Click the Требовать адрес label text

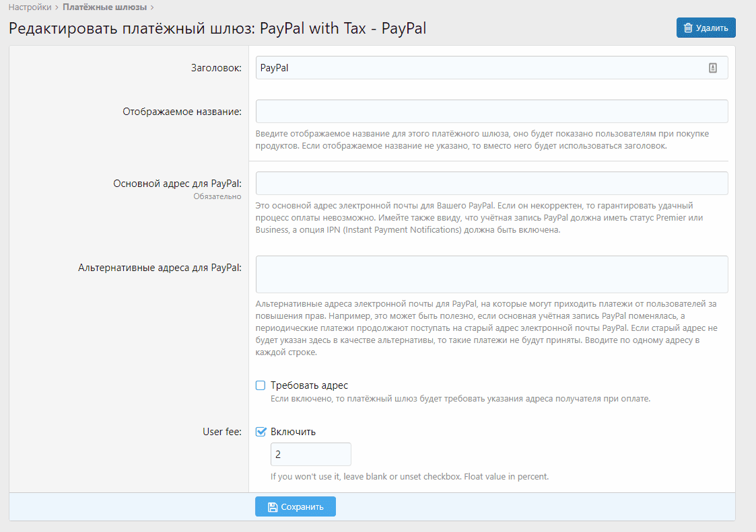(309, 385)
